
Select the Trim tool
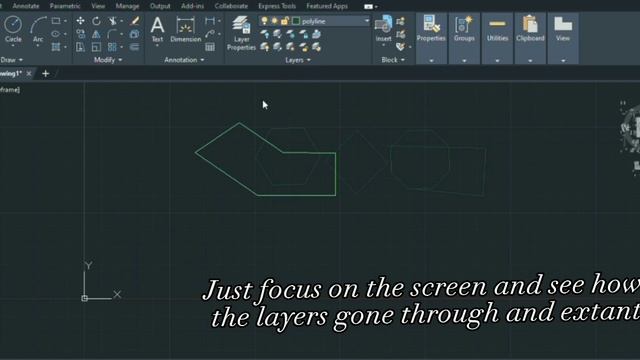pyautogui.click(x=112, y=21)
